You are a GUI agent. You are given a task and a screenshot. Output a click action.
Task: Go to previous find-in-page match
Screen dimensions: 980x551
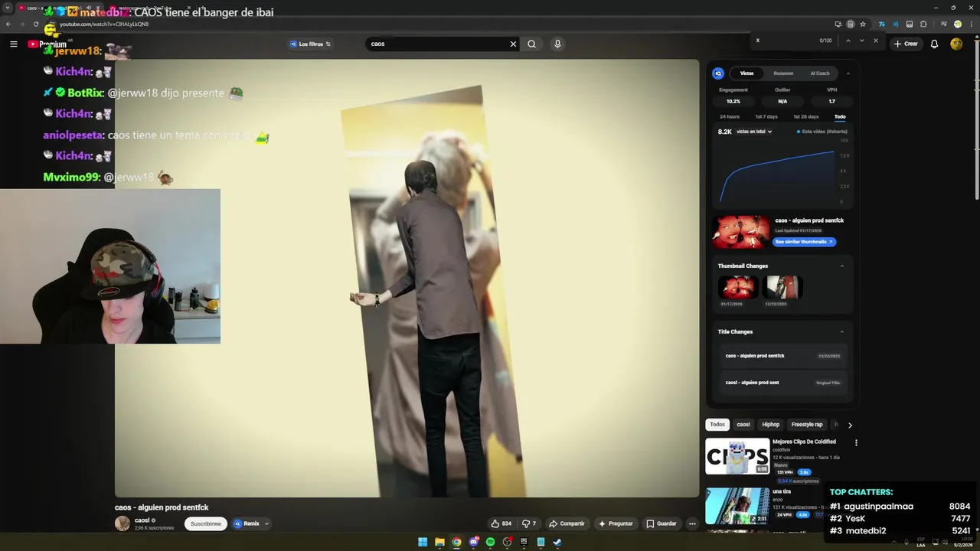[848, 41]
